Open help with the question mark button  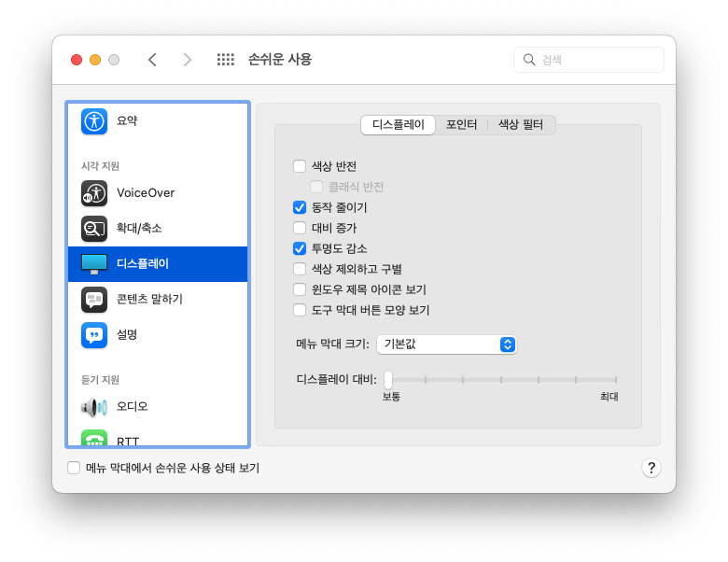click(651, 468)
